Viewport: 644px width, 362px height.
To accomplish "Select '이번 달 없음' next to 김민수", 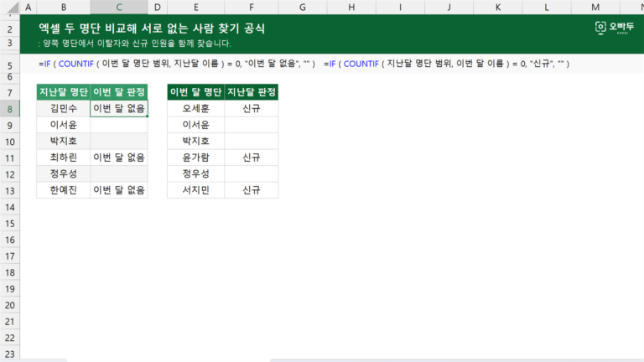I will (119, 108).
